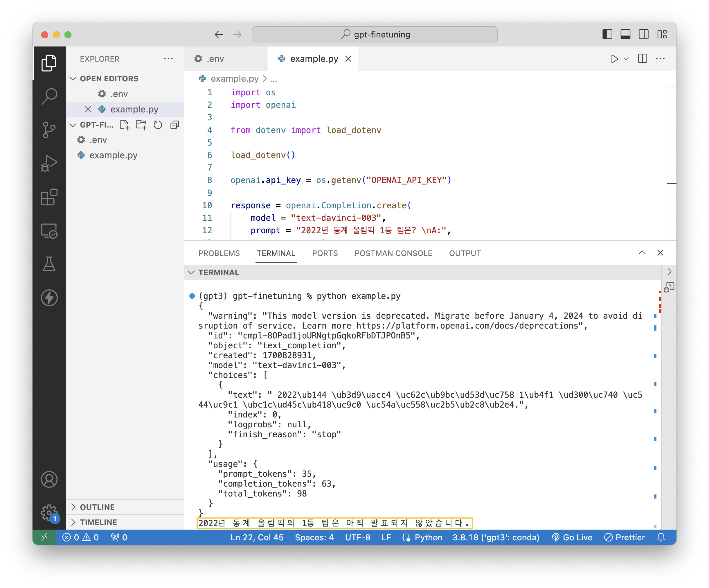Open the Testing flask view
709x588 pixels.
click(x=49, y=264)
